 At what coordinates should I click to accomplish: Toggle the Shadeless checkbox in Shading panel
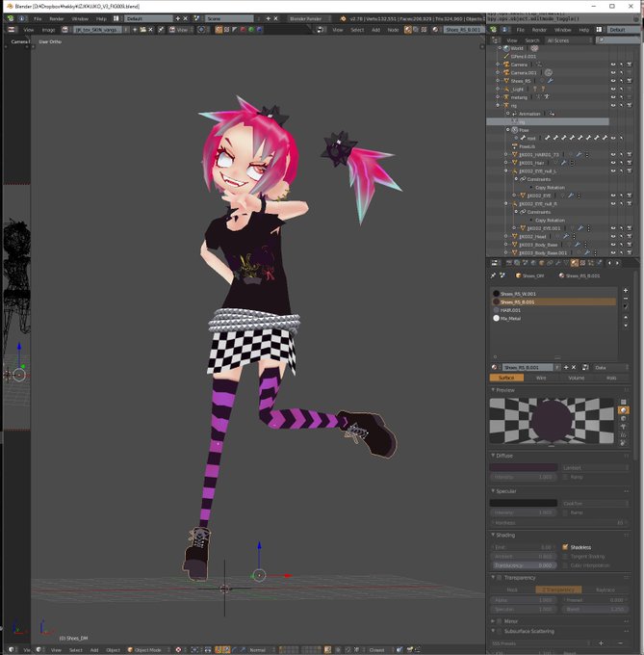tap(565, 547)
